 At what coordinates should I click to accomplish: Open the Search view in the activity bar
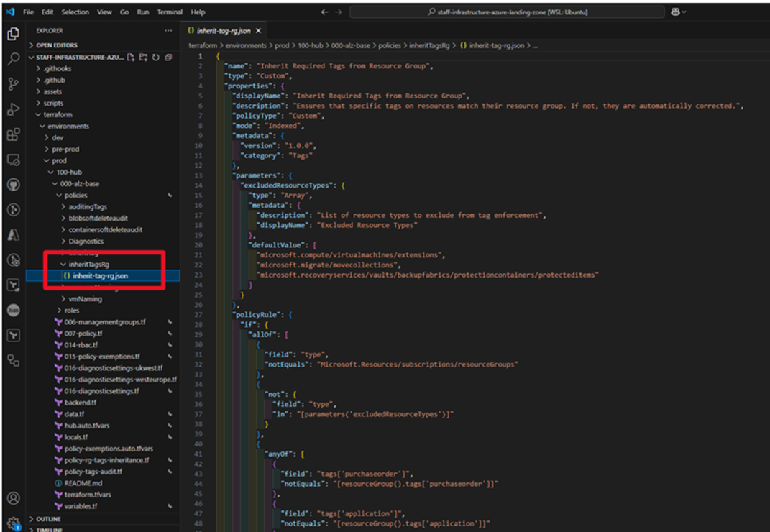pos(13,58)
